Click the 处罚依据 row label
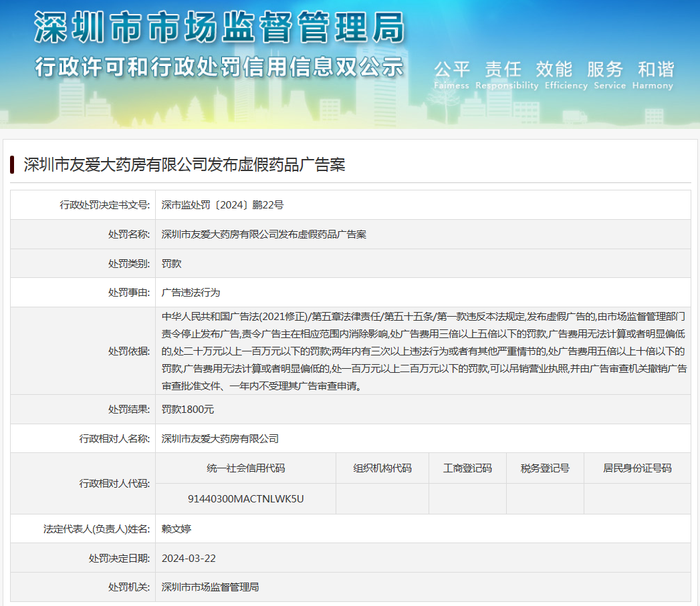Image resolution: width=700 pixels, height=606 pixels. coord(129,351)
